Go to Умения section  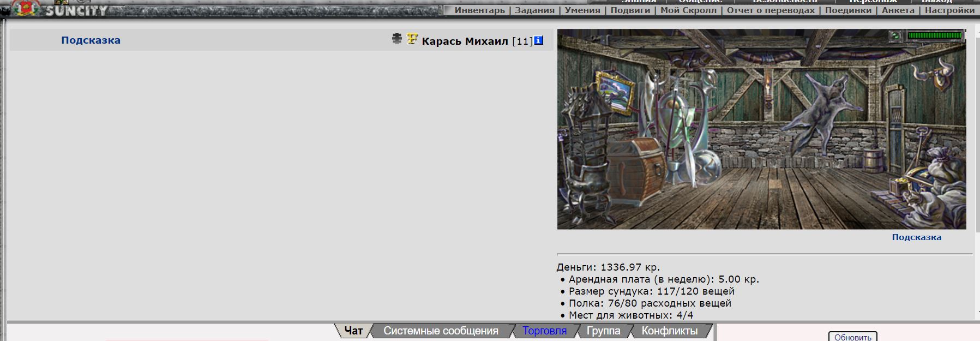point(582,10)
